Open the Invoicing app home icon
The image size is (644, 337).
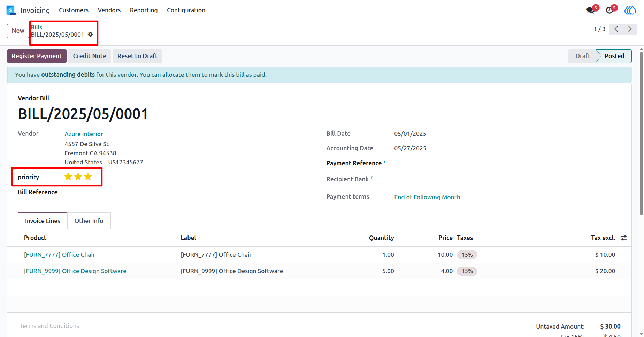pyautogui.click(x=11, y=10)
